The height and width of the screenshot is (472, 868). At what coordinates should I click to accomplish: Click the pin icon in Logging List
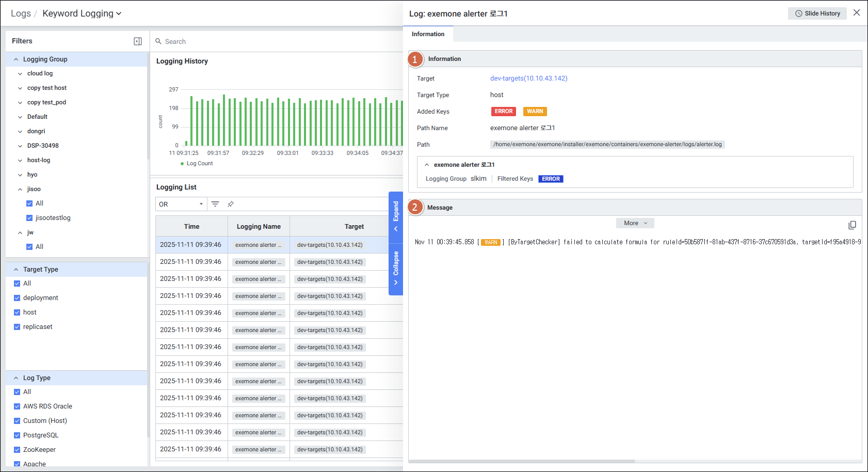[x=231, y=204]
